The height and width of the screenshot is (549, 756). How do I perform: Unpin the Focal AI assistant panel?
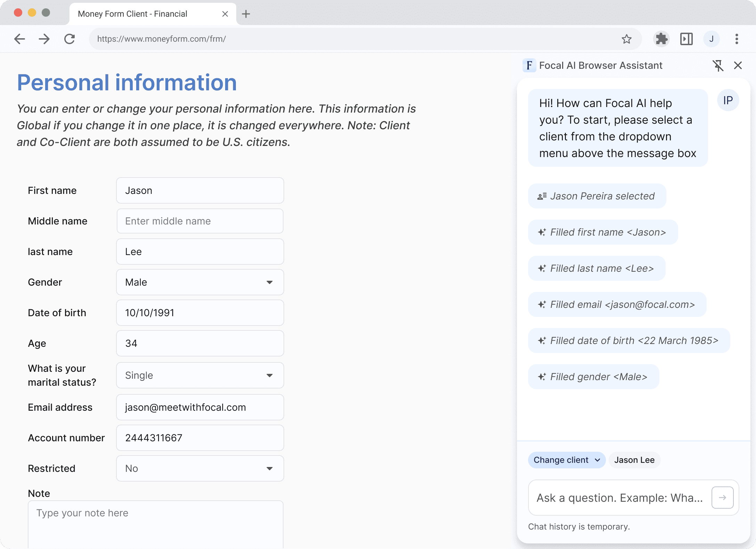(x=718, y=65)
